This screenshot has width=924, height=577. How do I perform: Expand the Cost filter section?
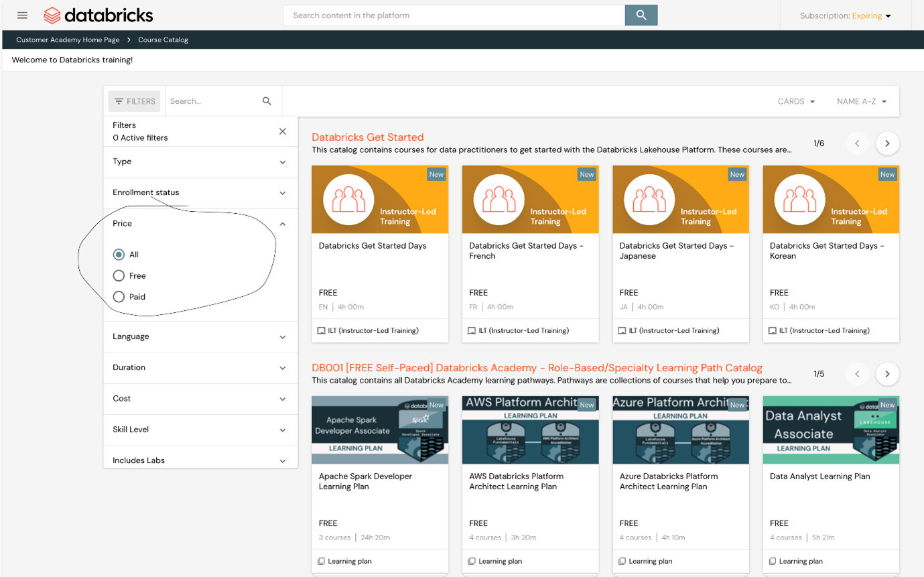click(200, 399)
